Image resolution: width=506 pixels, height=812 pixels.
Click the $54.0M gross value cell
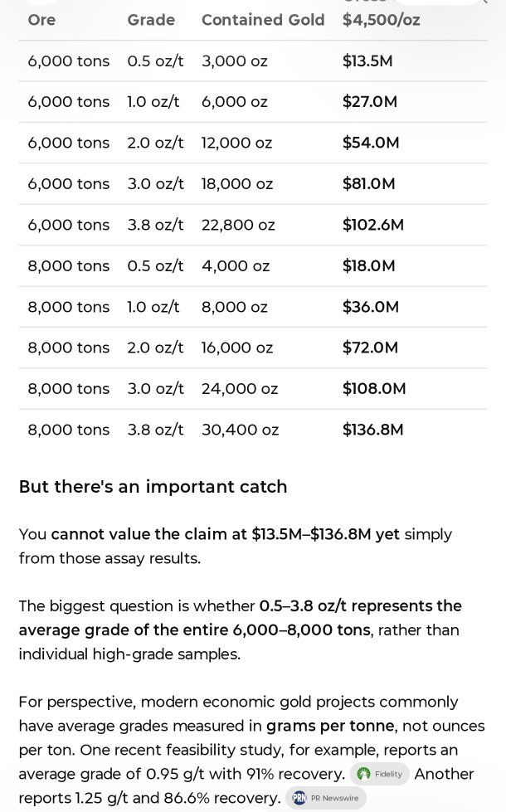(x=370, y=143)
